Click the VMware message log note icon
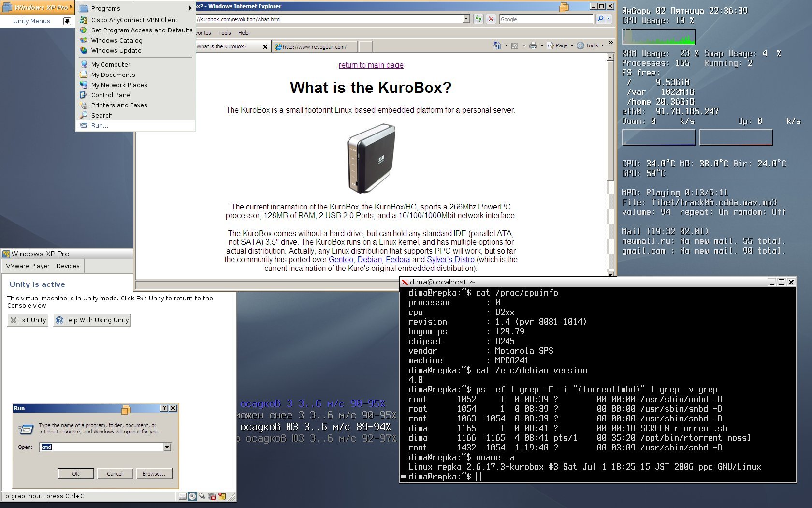Viewport: 812px width, 508px height. [222, 496]
